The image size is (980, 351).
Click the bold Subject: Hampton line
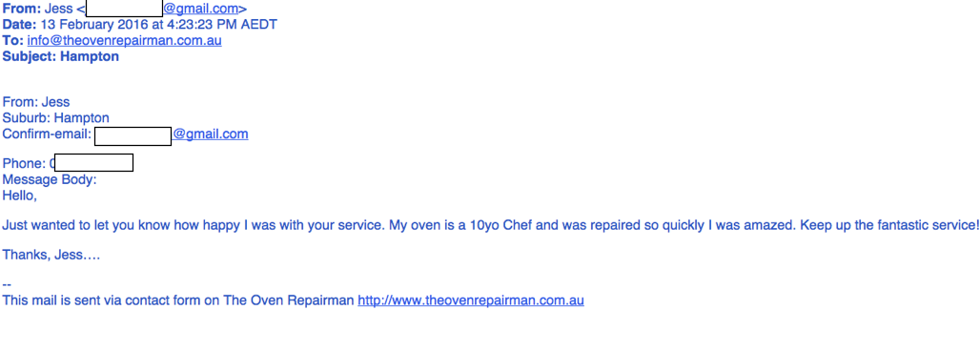(61, 57)
